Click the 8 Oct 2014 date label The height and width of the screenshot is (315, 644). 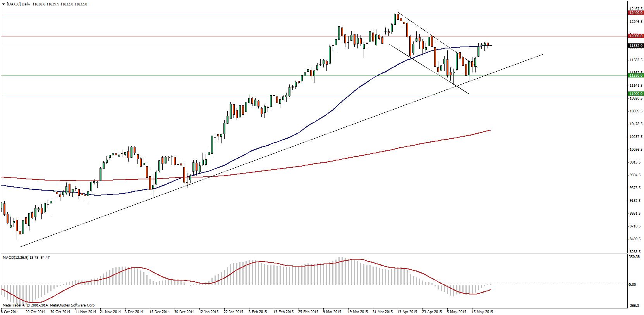pyautogui.click(x=10, y=312)
